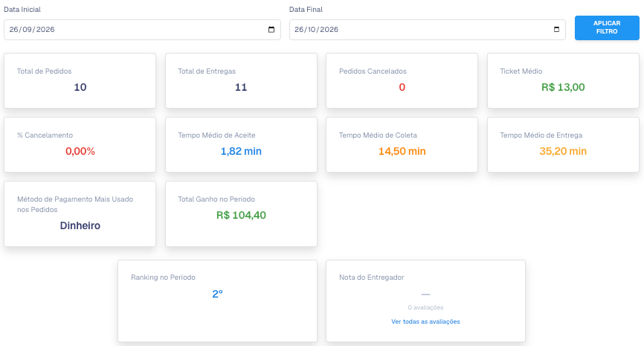Click the dash rating placeholder under Nota do Entregador

pos(425,294)
